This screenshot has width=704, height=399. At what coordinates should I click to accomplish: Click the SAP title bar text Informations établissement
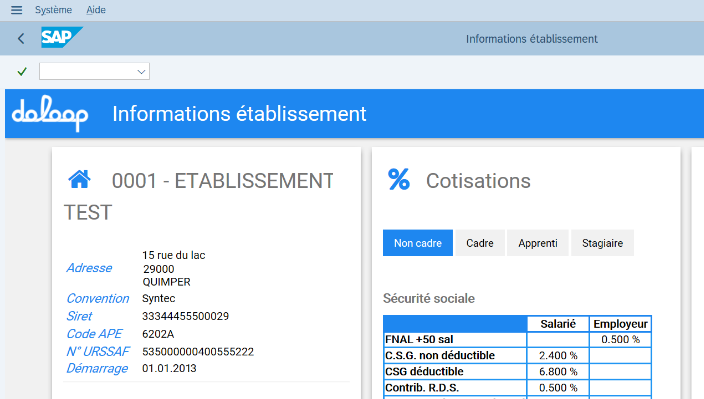click(x=532, y=39)
